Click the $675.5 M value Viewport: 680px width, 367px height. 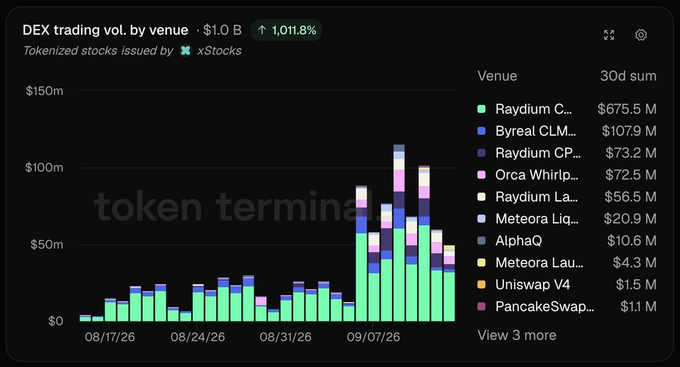[627, 109]
